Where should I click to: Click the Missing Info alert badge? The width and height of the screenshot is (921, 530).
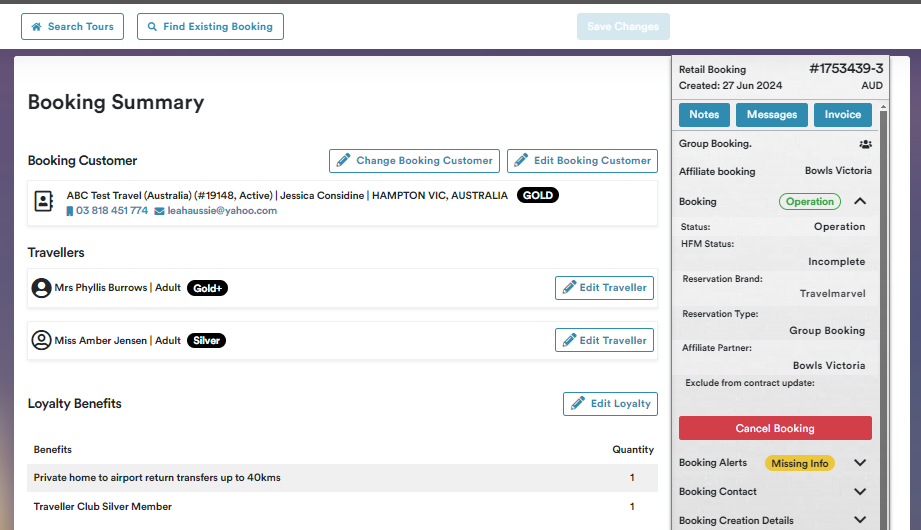799,463
